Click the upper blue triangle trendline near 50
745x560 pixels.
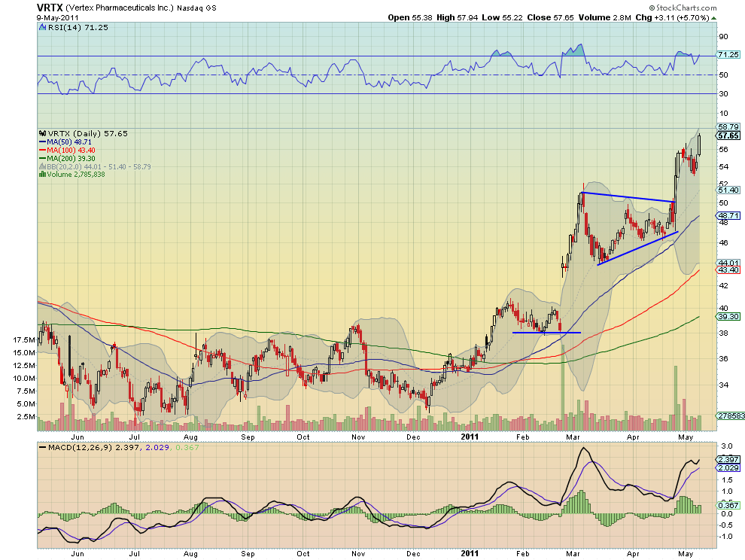[628, 196]
